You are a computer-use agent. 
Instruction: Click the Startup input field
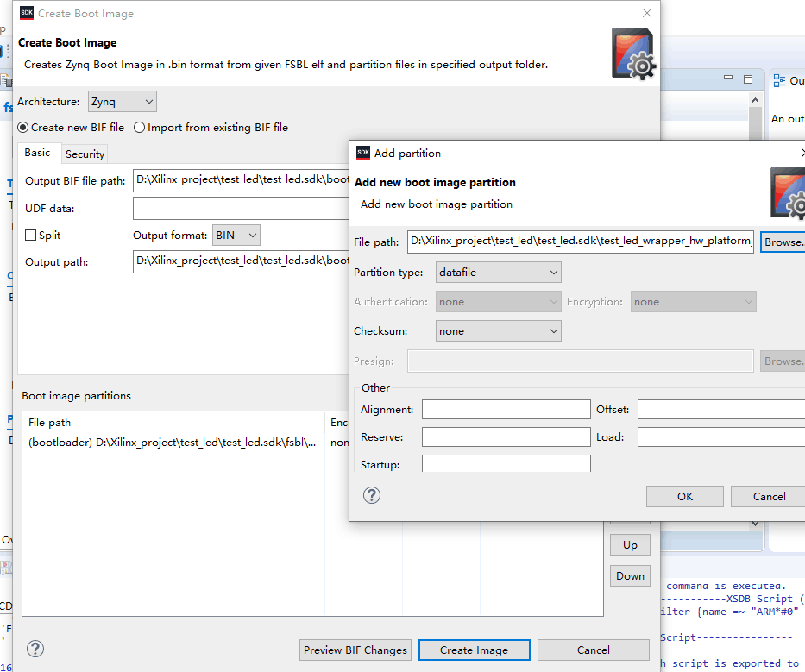(506, 463)
